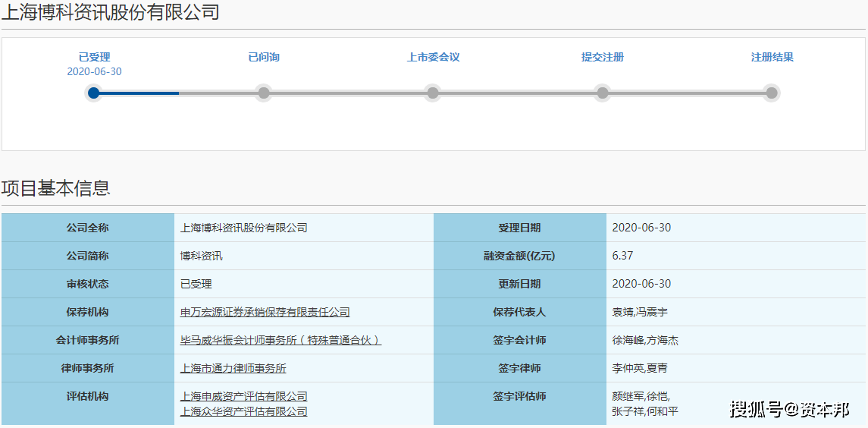Image resolution: width=868 pixels, height=428 pixels.
Task: Click the 张子祥,何和平 appraisers line
Action: (x=645, y=411)
